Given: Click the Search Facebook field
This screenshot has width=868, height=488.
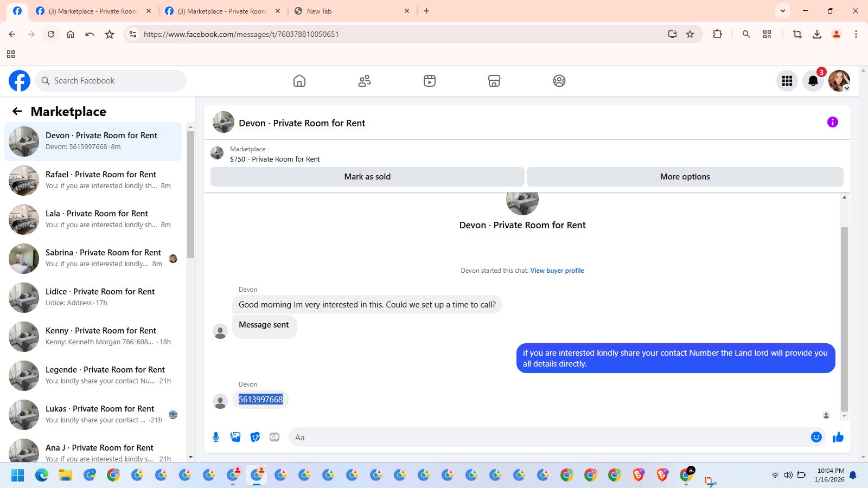Looking at the screenshot, I should 111,81.
